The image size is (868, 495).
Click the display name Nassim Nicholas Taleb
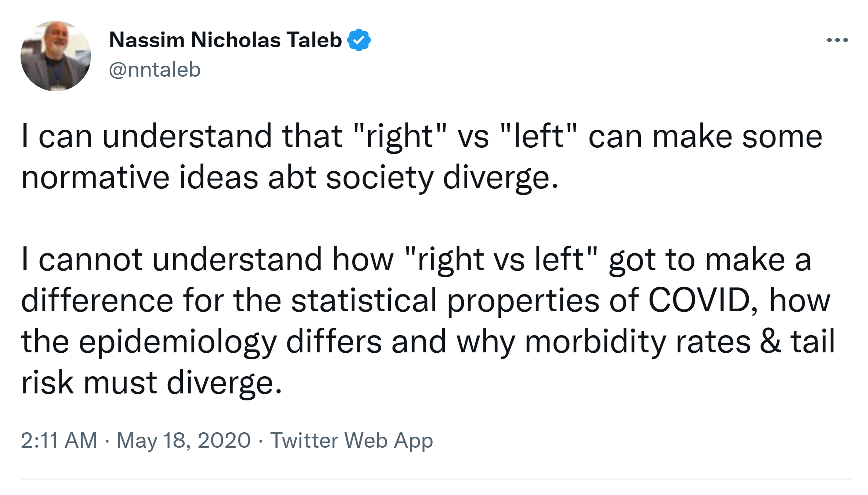coord(225,40)
